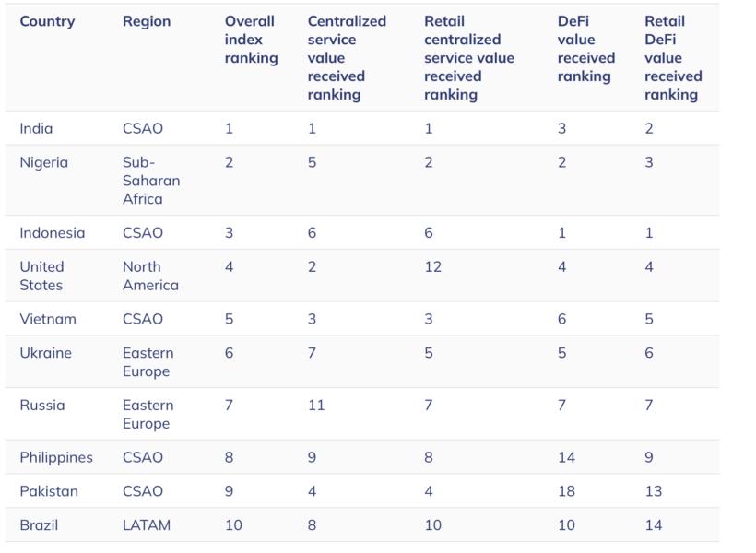Select the Brazil country cell

tap(39, 525)
